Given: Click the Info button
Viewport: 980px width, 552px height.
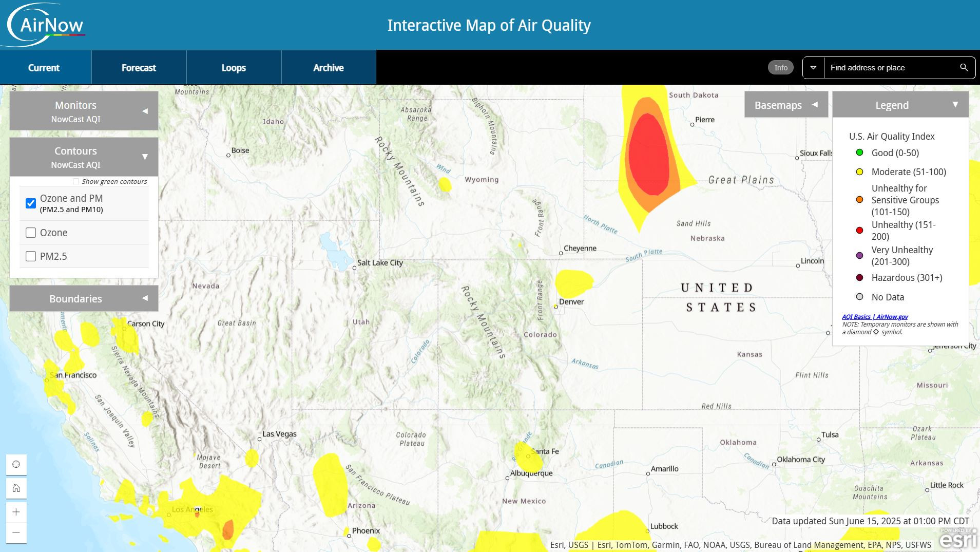Looking at the screenshot, I should click(x=781, y=68).
